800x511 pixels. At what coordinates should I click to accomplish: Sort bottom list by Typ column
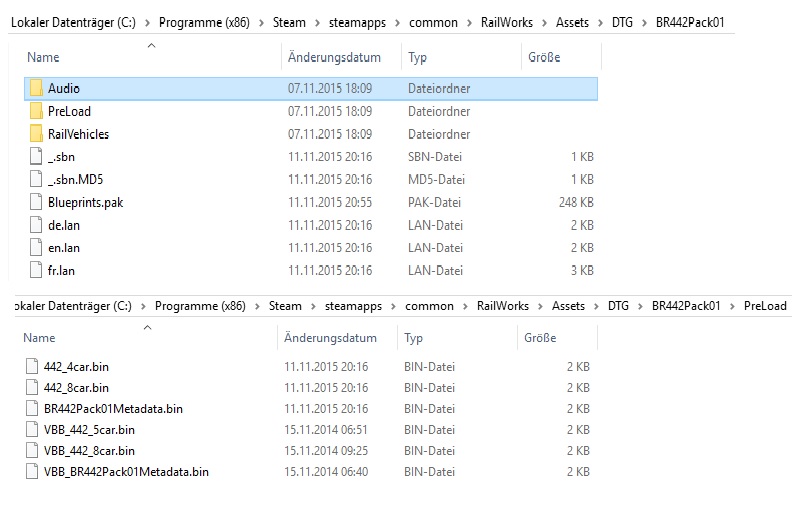pyautogui.click(x=413, y=338)
